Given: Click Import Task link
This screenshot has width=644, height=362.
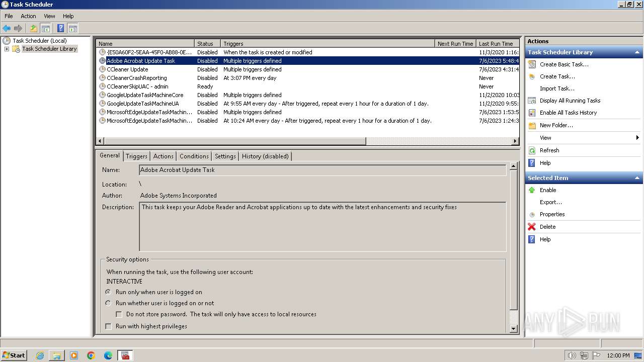Looking at the screenshot, I should (x=557, y=88).
